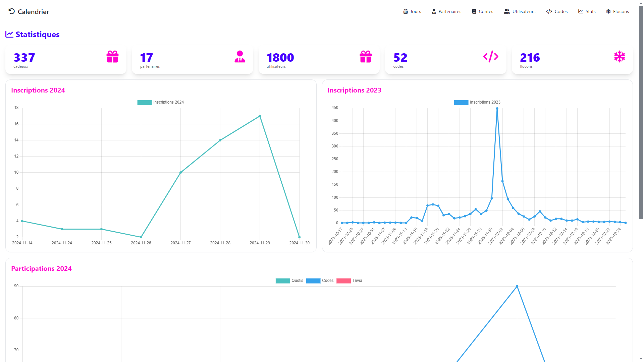The image size is (644, 362).
Task: Open the Codes navigation link
Action: coord(557,11)
